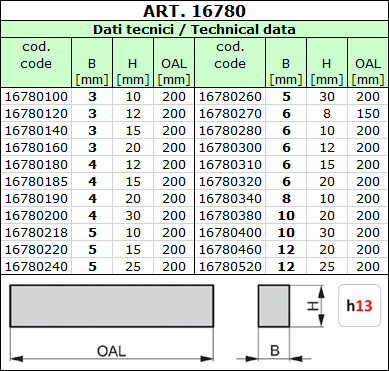Click code 16780340

pos(230,199)
